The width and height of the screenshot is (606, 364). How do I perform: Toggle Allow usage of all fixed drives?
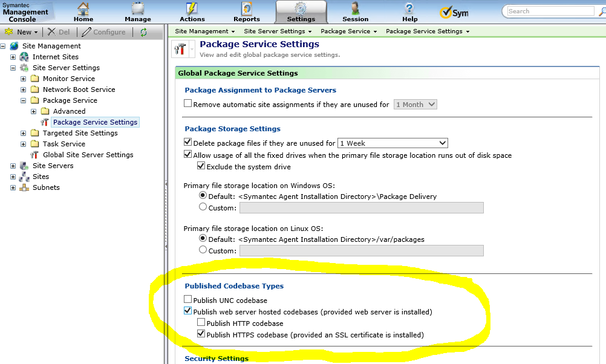pyautogui.click(x=188, y=154)
